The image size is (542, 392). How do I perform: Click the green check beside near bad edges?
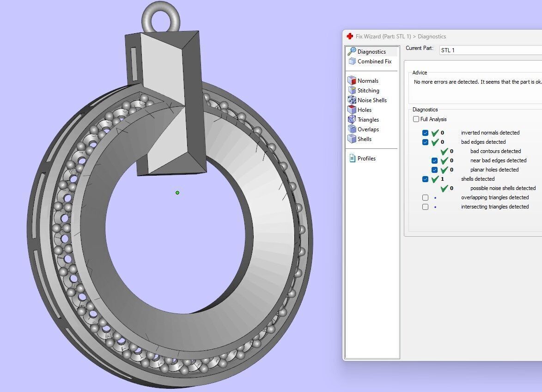pos(445,160)
